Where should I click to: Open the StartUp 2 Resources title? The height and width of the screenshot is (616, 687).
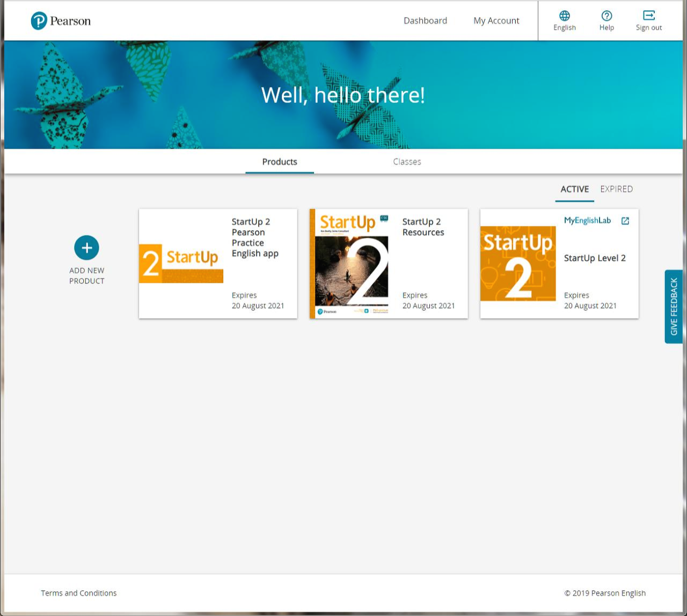(x=423, y=227)
